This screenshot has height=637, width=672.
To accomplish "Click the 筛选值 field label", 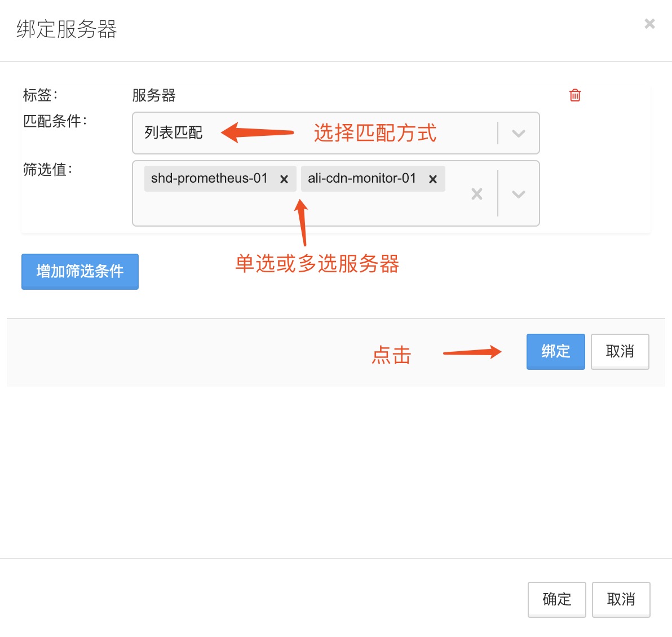I will 47,169.
